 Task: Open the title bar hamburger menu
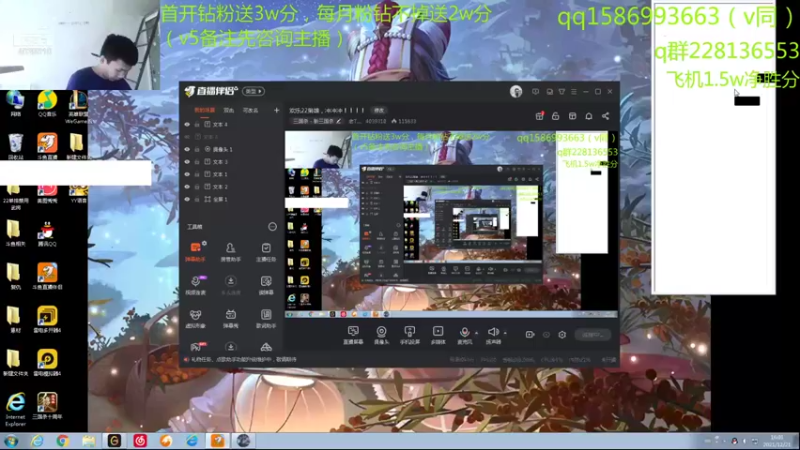(x=574, y=92)
